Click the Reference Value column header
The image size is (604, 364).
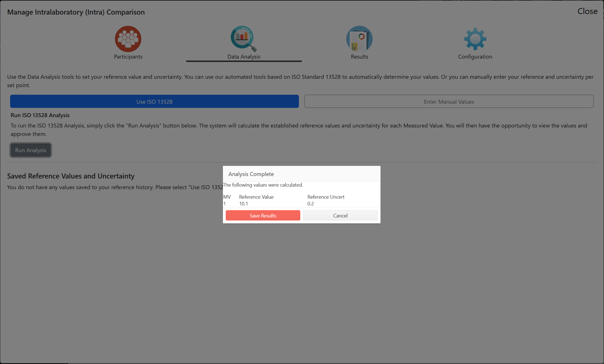(256, 197)
